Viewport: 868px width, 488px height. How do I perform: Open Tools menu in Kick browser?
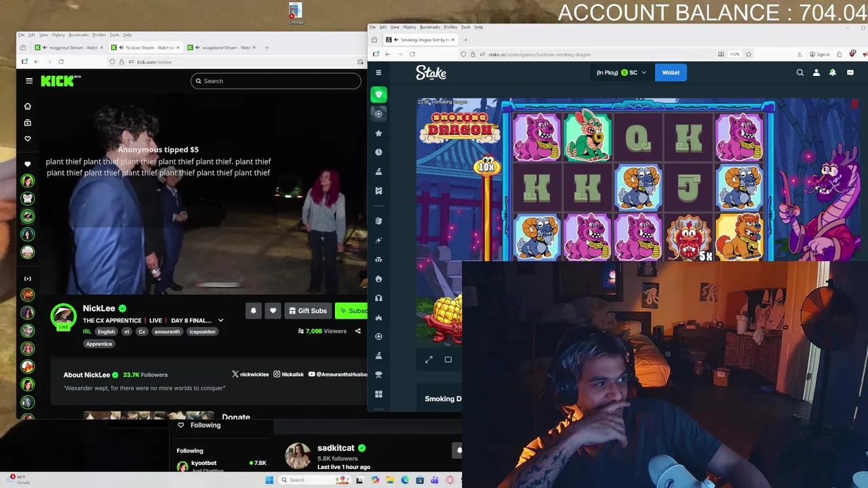(115, 35)
